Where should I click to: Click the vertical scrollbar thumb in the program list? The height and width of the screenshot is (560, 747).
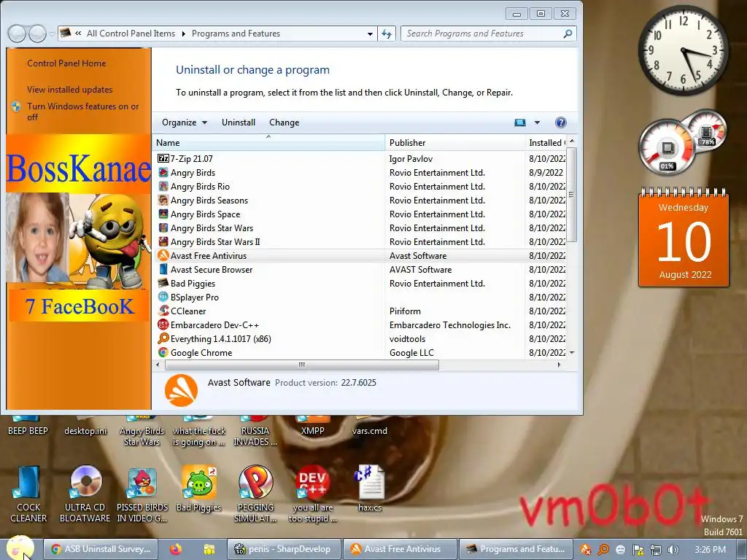click(x=572, y=194)
